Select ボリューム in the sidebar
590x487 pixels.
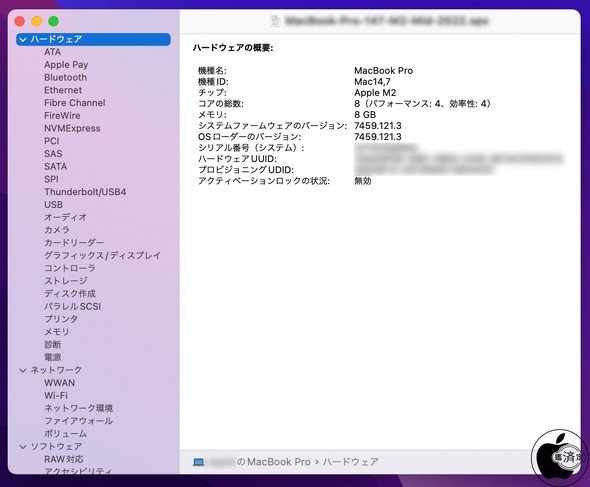coord(65,434)
